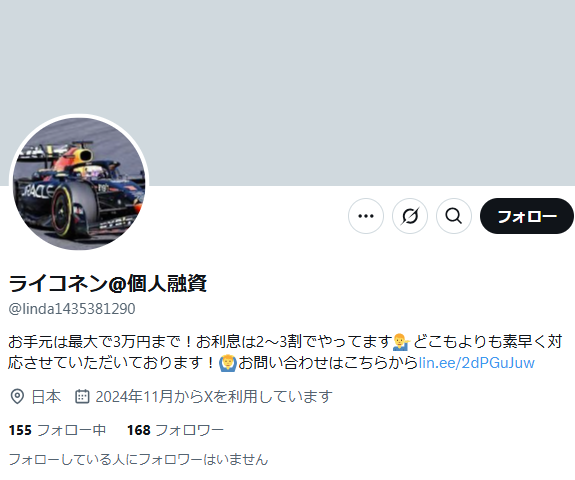Click the person gesturing OK emoji in bio
The image size is (575, 480).
(228, 363)
